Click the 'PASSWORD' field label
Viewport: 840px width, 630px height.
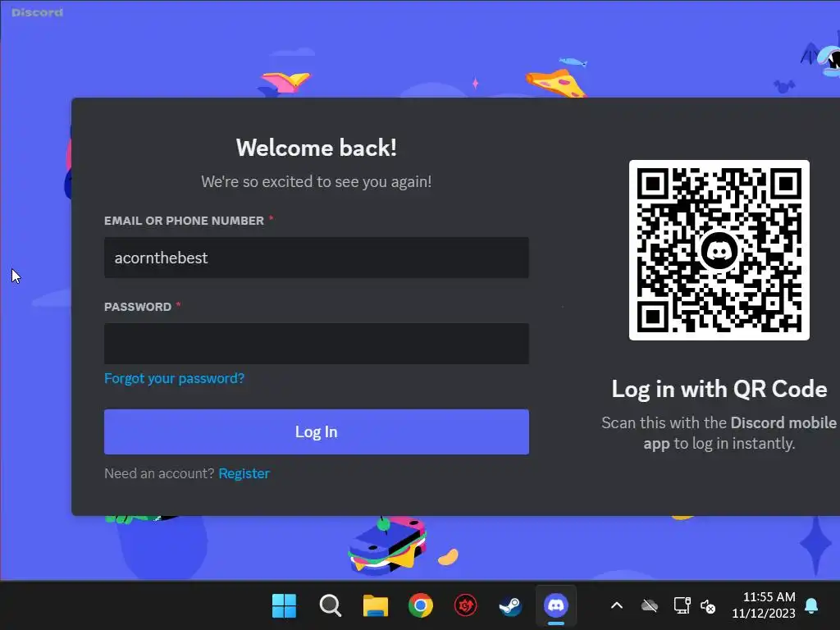tap(138, 307)
